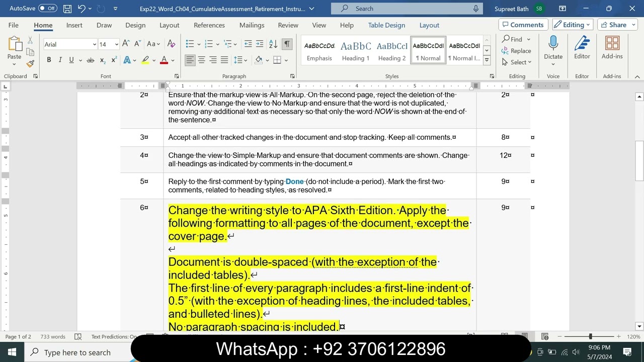The image size is (644, 362).
Task: Click the Copy icon
Action: 30,52
